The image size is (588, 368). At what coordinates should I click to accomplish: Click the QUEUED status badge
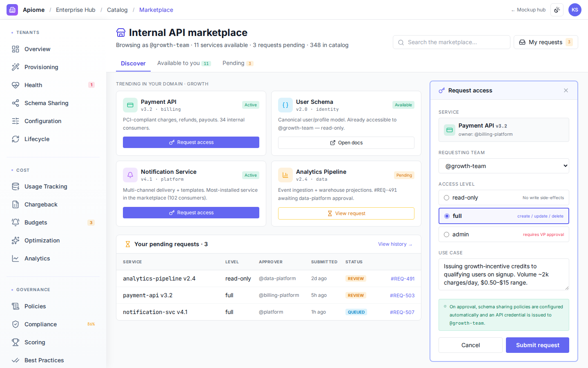[x=356, y=312]
